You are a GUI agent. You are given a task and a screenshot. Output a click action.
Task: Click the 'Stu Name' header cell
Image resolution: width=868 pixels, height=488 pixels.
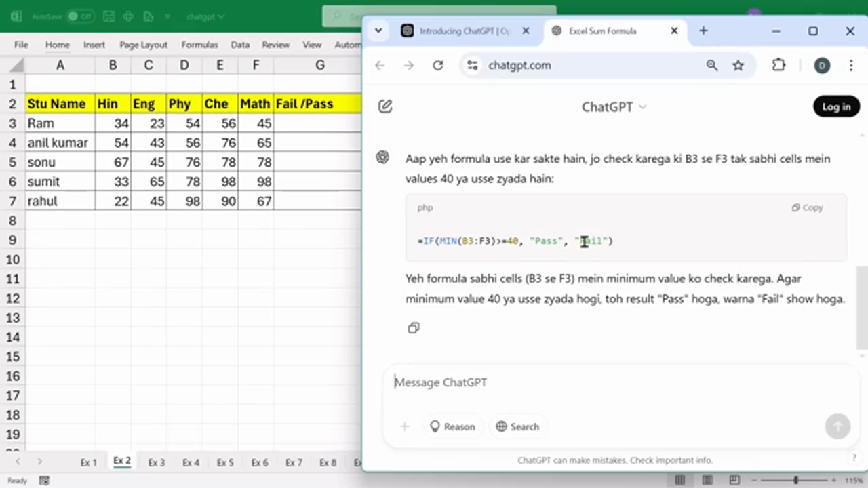(60, 104)
